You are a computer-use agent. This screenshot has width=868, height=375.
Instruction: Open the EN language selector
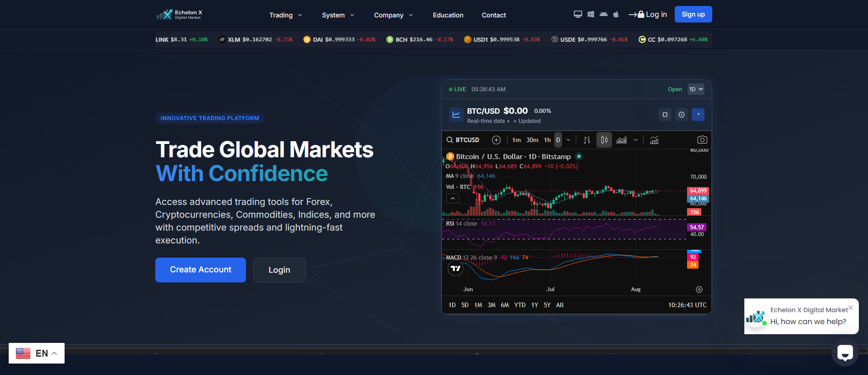[x=37, y=353]
